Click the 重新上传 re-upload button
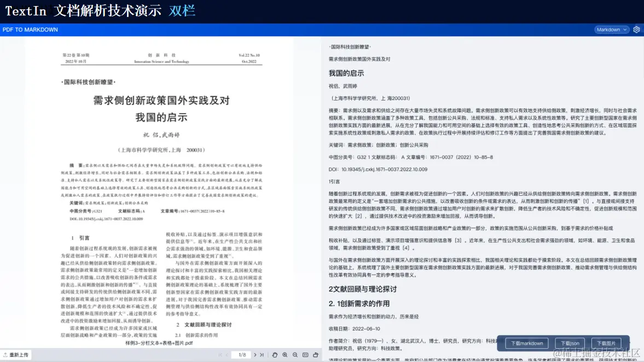 (16, 354)
